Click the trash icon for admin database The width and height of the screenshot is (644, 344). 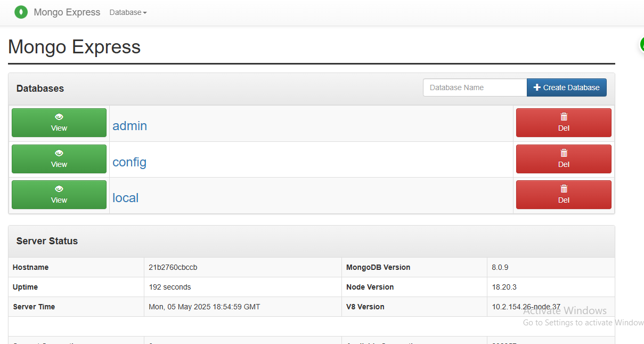coord(564,117)
